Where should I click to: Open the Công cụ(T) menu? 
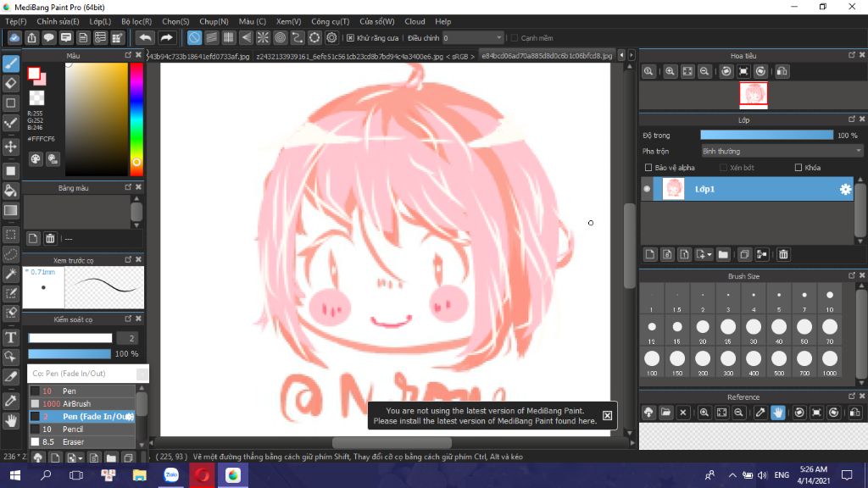pos(331,21)
